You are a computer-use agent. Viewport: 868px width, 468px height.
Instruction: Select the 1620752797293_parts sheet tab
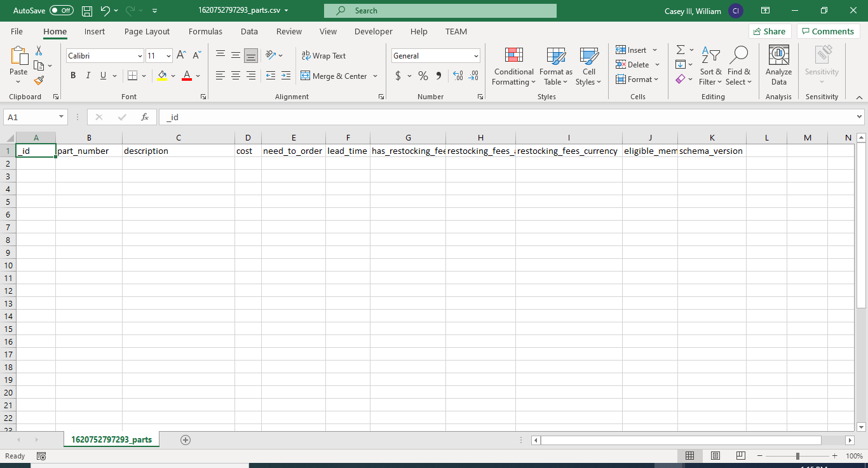[x=111, y=439]
